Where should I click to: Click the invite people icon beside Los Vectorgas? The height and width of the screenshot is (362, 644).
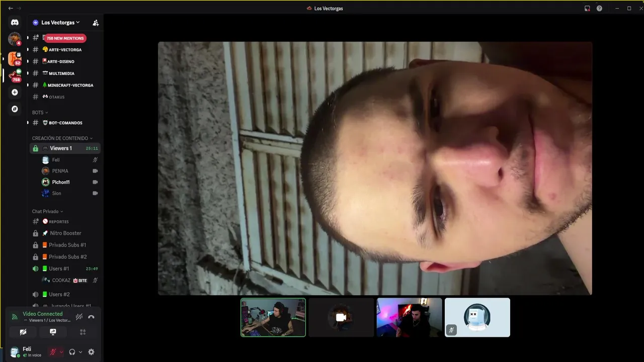[x=96, y=23]
